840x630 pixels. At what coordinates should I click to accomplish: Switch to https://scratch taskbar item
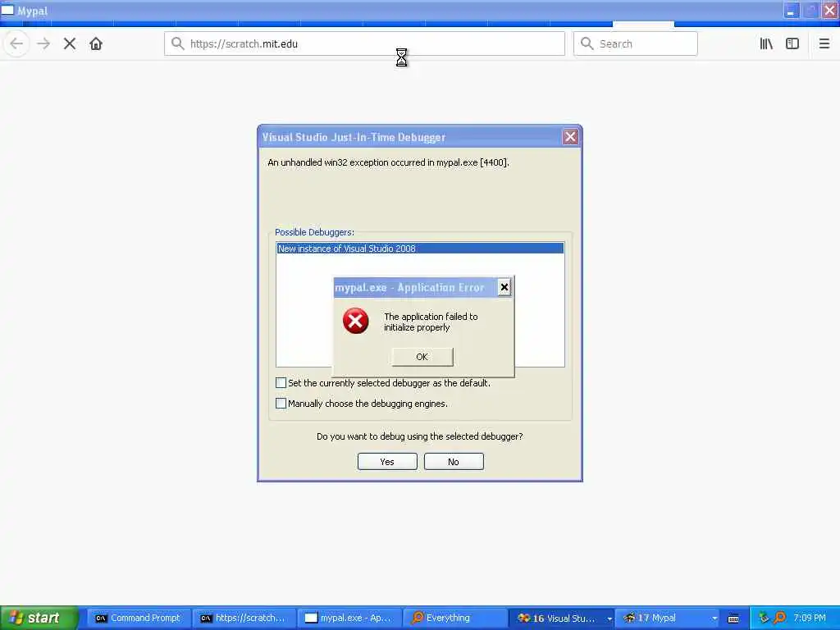click(243, 618)
